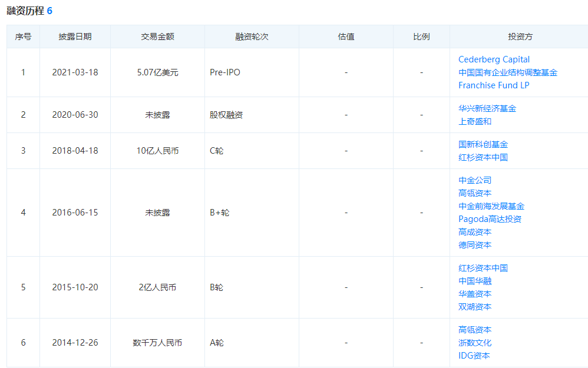Click 高瓴资本 in the B+轮 row

(x=475, y=193)
